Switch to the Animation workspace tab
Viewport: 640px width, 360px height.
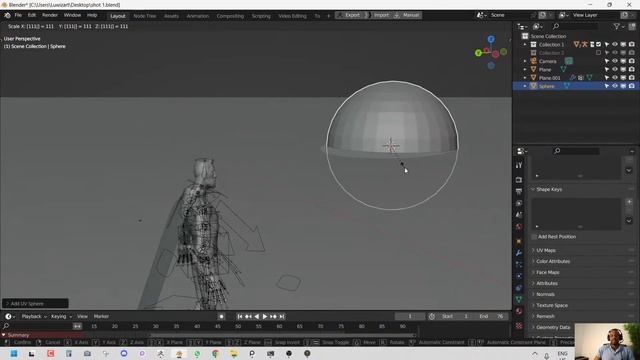198,16
